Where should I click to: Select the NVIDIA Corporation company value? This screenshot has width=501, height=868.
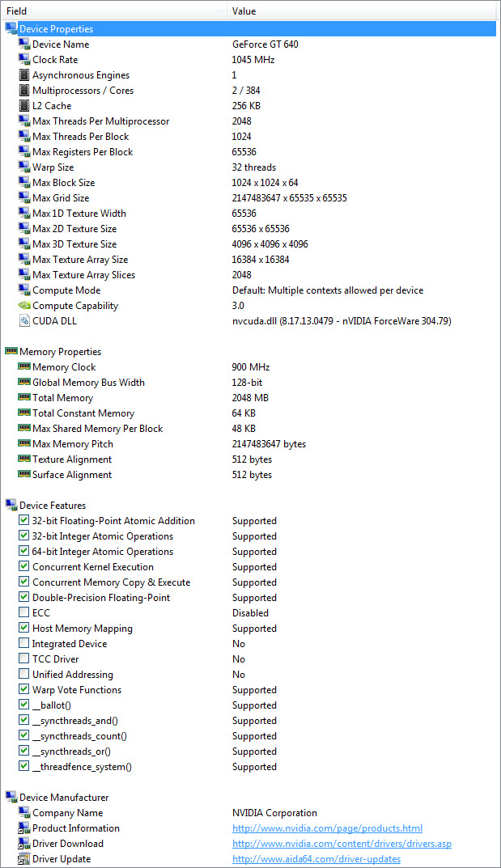click(x=274, y=813)
